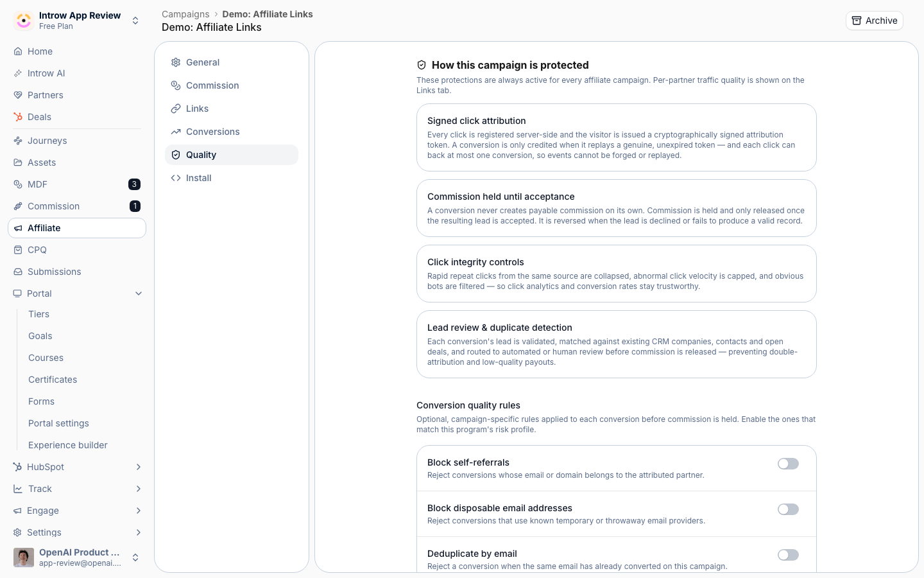Click the Introw AI sparkle icon
Viewport: 924px width, 578px height.
coord(18,73)
